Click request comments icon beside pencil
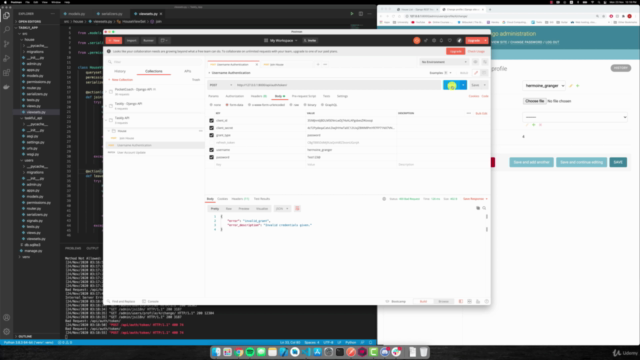Image resolution: width=640 pixels, height=360 pixels. pos(484,73)
